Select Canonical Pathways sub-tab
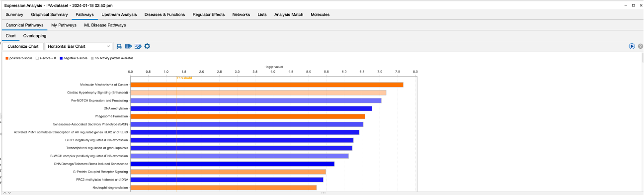This screenshot has height=195, width=644. [24, 25]
